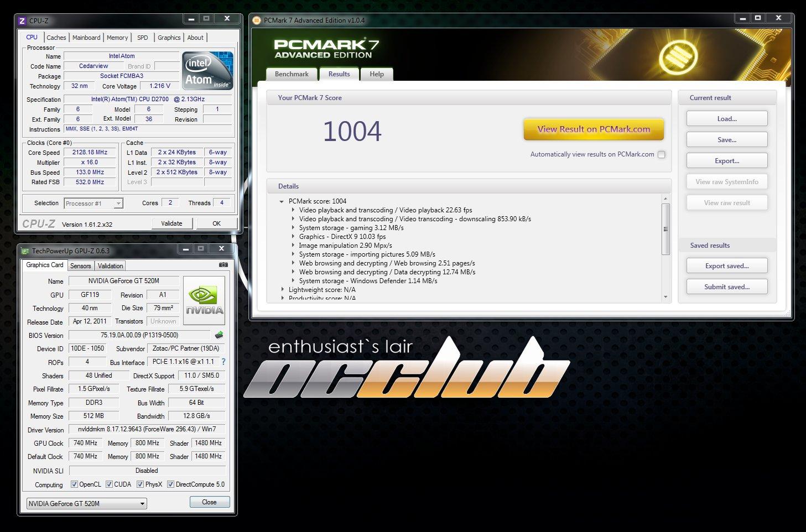Close the GPU-Z window with the title bar X
The image size is (806, 532).
pyautogui.click(x=221, y=249)
